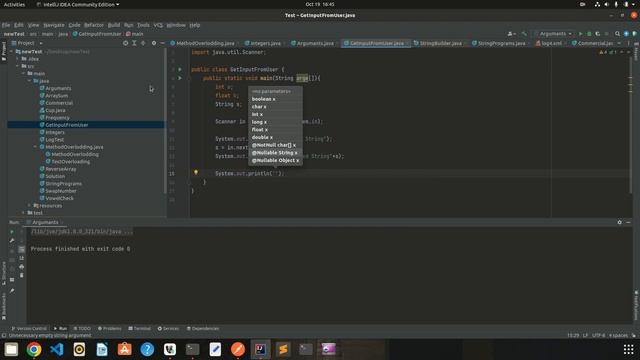
Task: Click the debug bug icon in toolbar
Action: 589,34
